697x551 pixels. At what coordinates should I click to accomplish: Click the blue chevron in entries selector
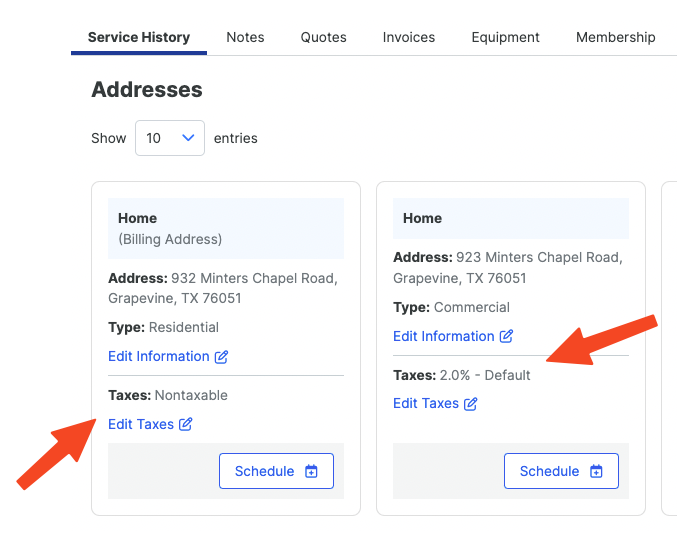[x=188, y=138]
